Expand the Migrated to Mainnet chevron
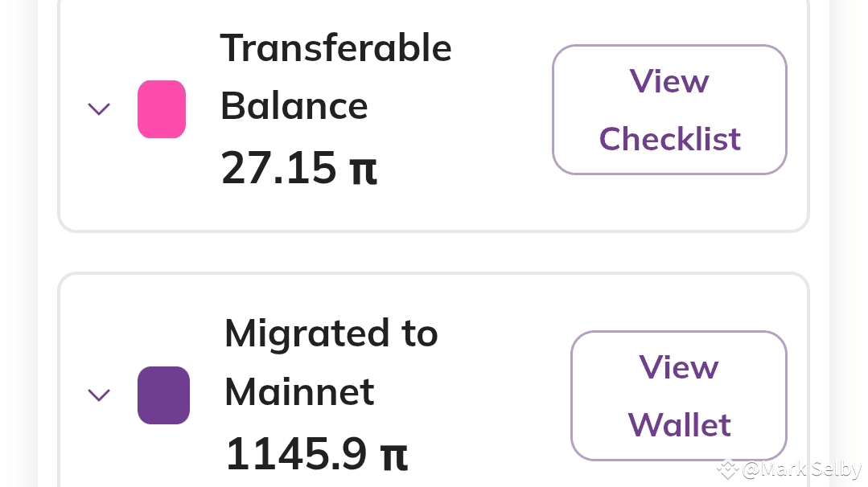Viewport: 868px width, 487px height. point(98,395)
